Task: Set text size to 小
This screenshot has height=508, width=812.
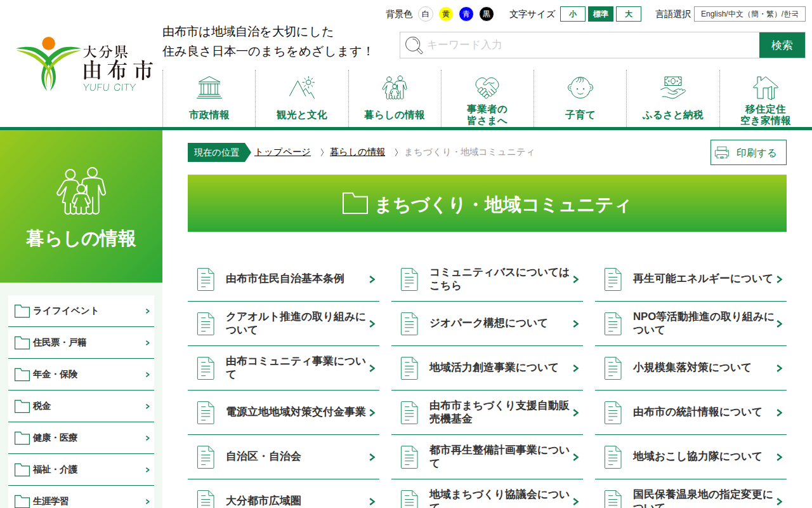Action: (572, 14)
